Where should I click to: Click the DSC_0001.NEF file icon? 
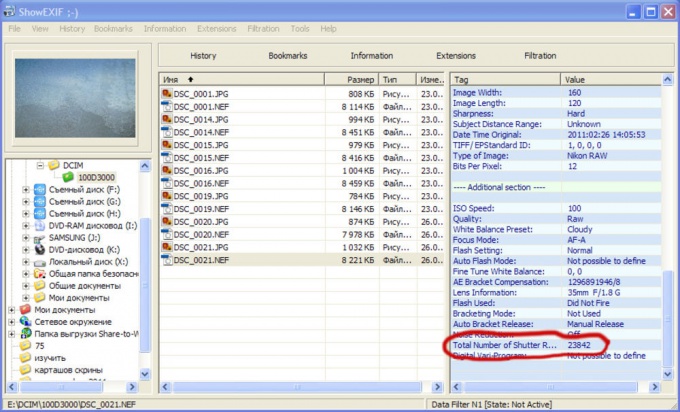[167, 107]
